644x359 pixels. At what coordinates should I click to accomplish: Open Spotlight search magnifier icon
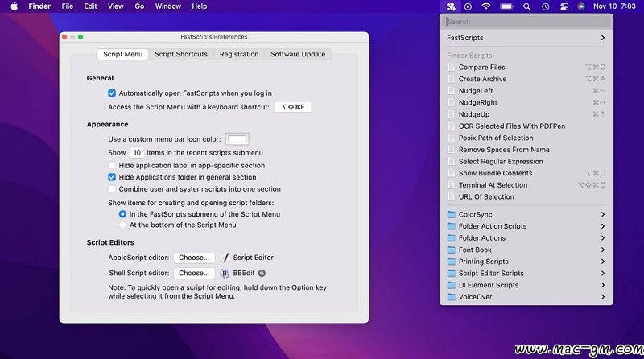point(526,6)
